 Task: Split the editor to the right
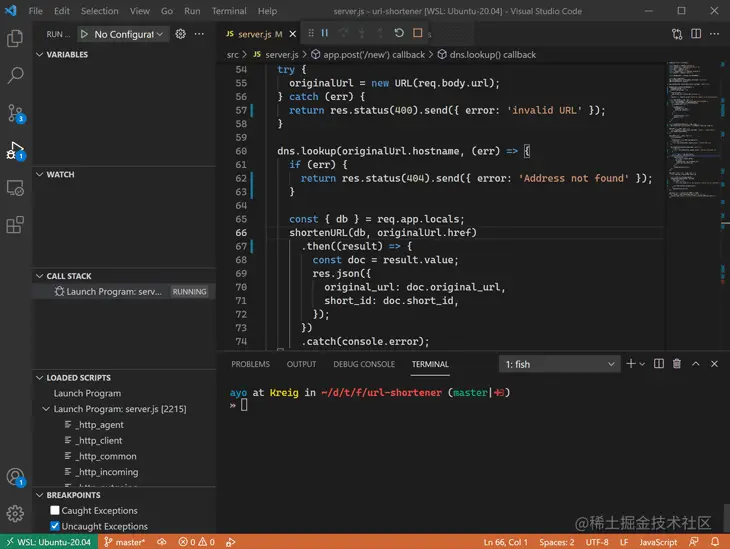[696, 34]
